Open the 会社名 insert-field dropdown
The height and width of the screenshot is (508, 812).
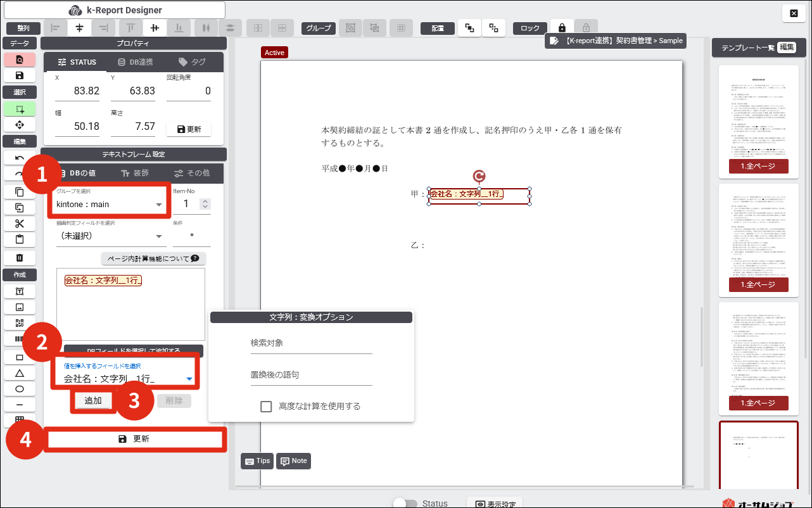127,379
